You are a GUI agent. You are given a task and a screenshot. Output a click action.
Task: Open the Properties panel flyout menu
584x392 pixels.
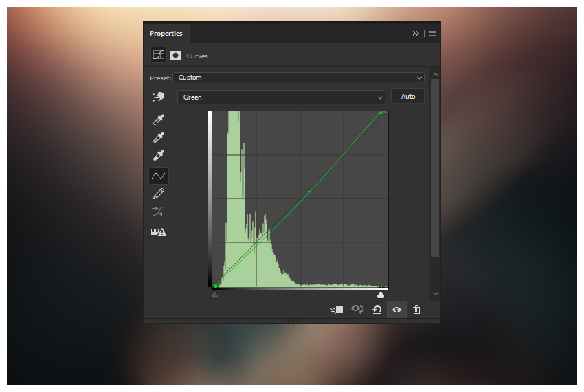click(433, 34)
